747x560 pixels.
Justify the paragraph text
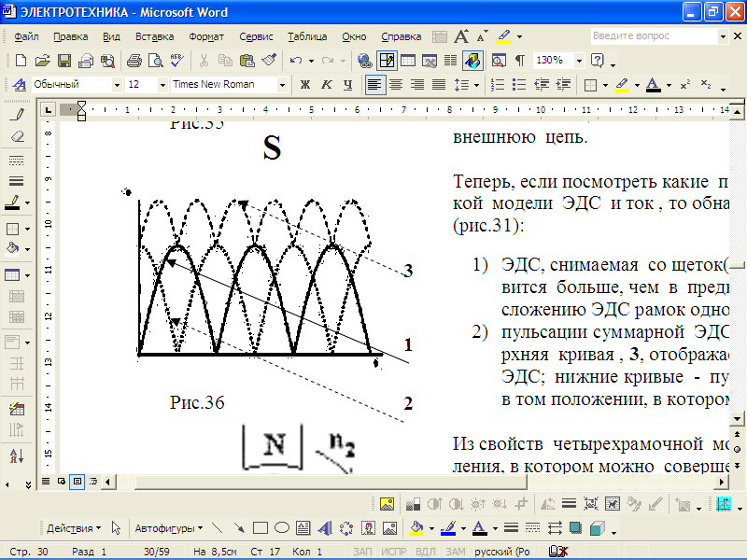[x=438, y=85]
